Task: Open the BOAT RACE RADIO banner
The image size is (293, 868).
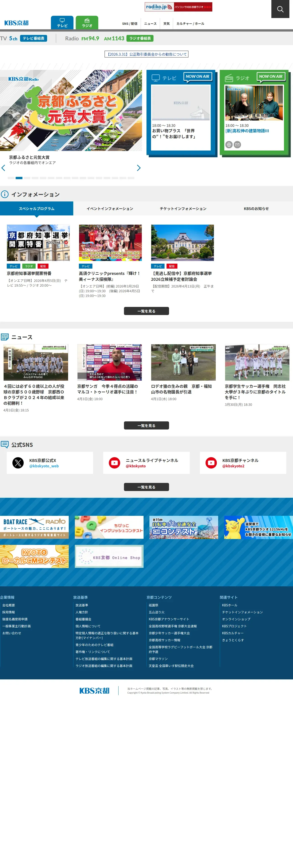Action: (x=34, y=527)
